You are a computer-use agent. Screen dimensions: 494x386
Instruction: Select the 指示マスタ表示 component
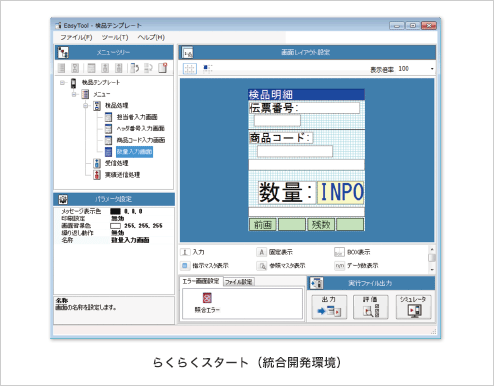(205, 266)
